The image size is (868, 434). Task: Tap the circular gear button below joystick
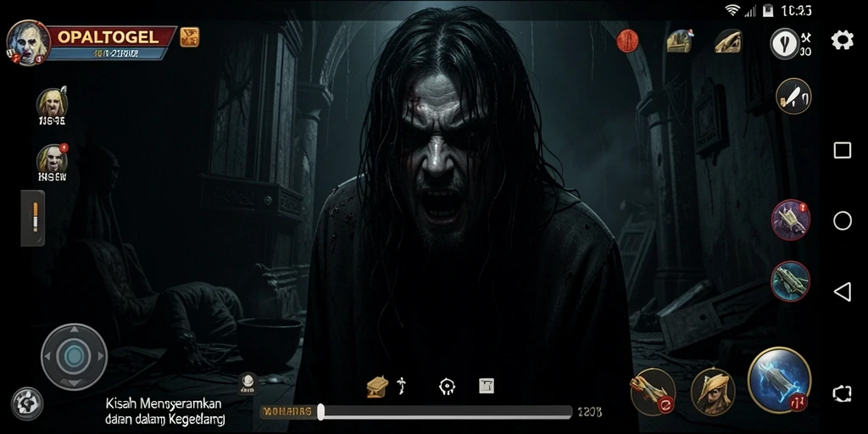[x=26, y=403]
